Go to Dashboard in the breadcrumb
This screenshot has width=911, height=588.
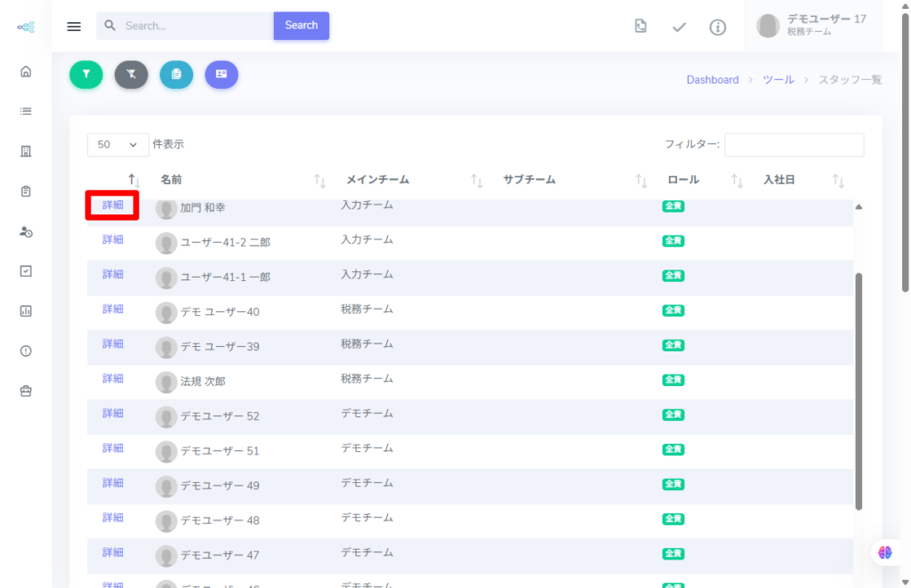[712, 80]
